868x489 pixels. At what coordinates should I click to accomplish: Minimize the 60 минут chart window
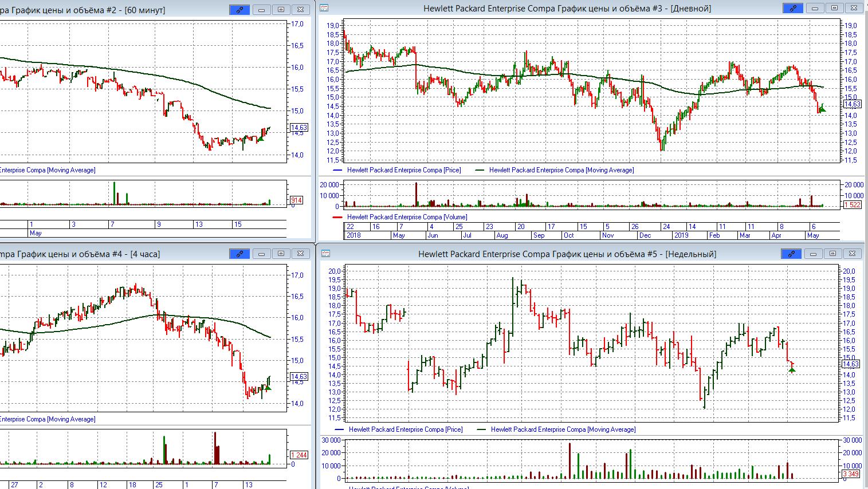click(261, 10)
